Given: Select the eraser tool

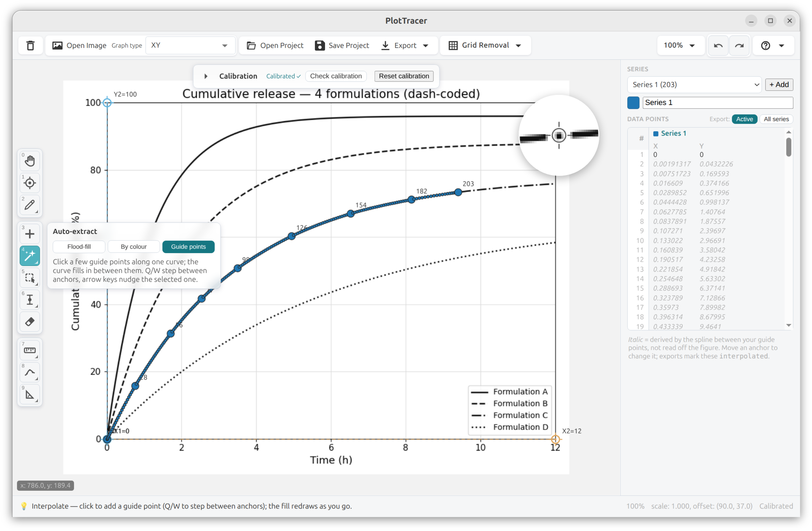Looking at the screenshot, I should tap(30, 321).
